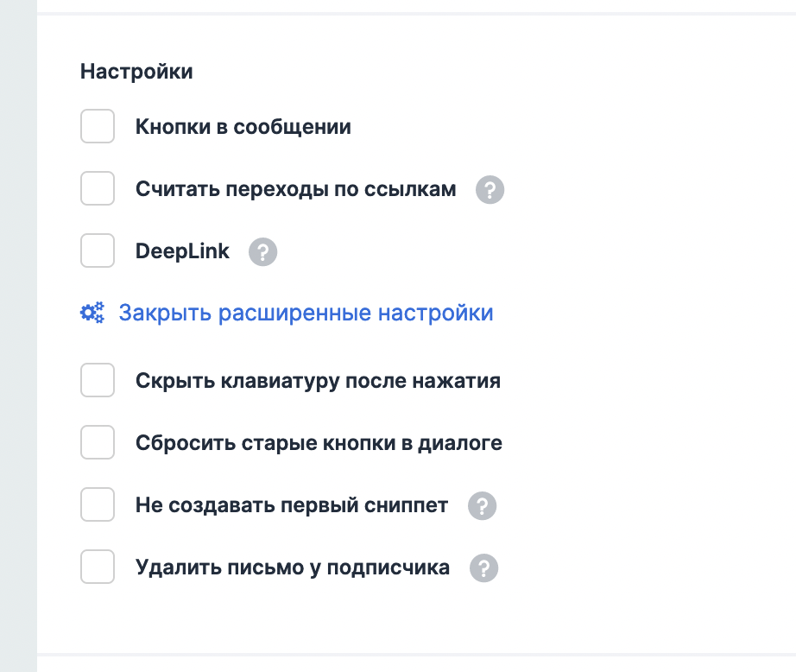The height and width of the screenshot is (672, 796).
Task: Click the Удалить письмо у подписчика label text
Action: pos(293,567)
